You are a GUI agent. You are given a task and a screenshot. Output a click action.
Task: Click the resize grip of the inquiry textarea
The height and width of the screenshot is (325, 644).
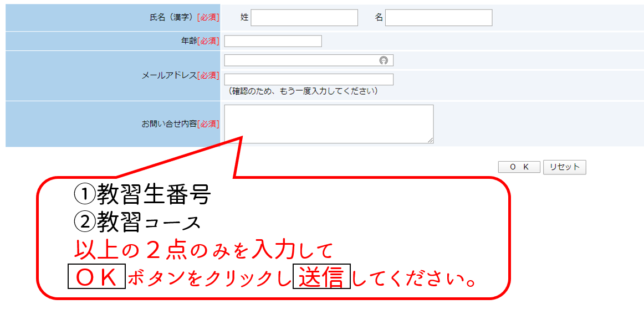click(x=430, y=140)
